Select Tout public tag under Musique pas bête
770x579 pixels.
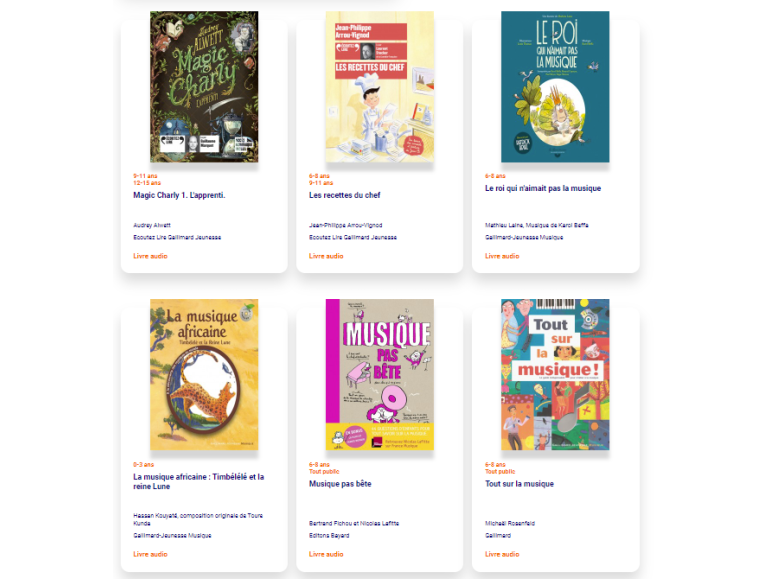coord(324,471)
